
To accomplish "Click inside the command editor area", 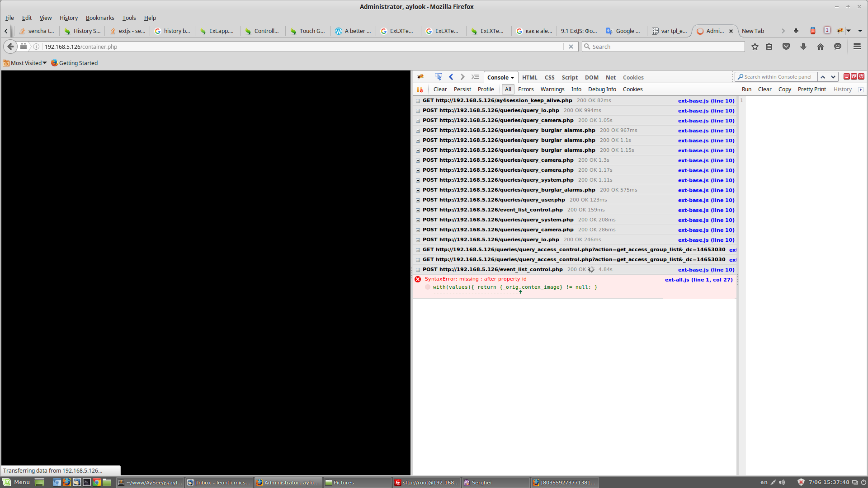I will click(806, 285).
